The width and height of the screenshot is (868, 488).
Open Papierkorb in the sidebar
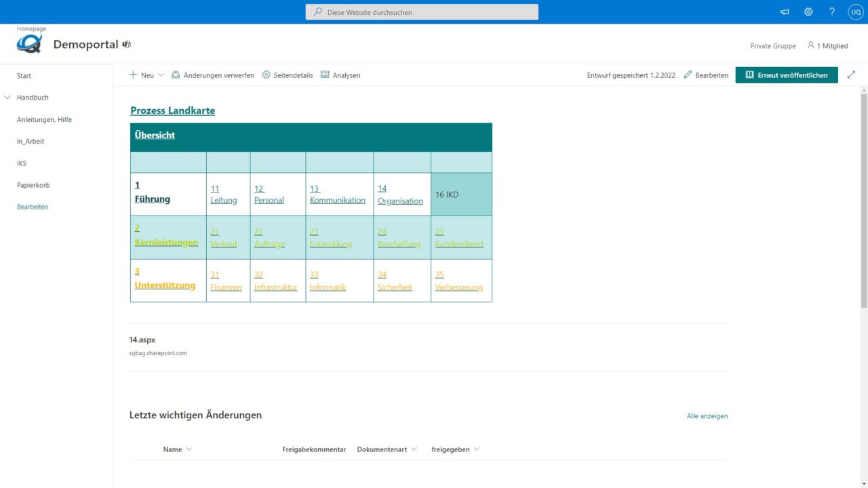[33, 184]
